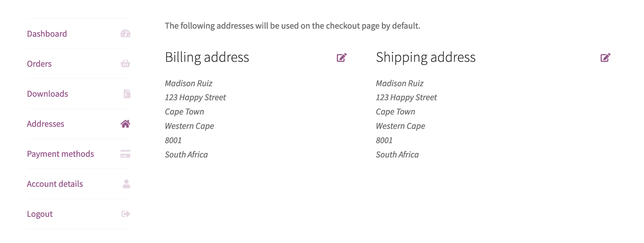Click the billing name Madison Ruiz
Viewport: 644px width, 243px height.
(x=188, y=83)
